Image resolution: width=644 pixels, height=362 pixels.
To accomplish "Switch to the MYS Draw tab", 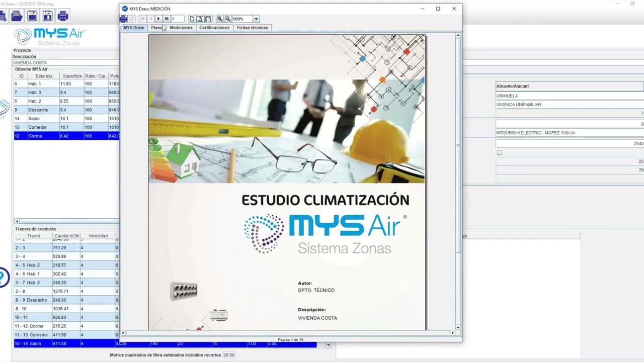I will coord(133,28).
